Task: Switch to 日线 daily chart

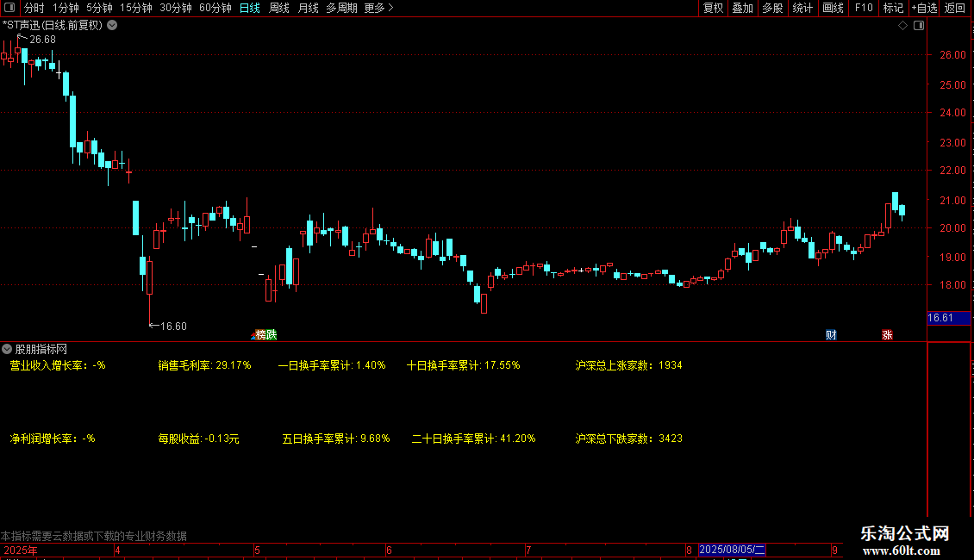Action: click(250, 8)
